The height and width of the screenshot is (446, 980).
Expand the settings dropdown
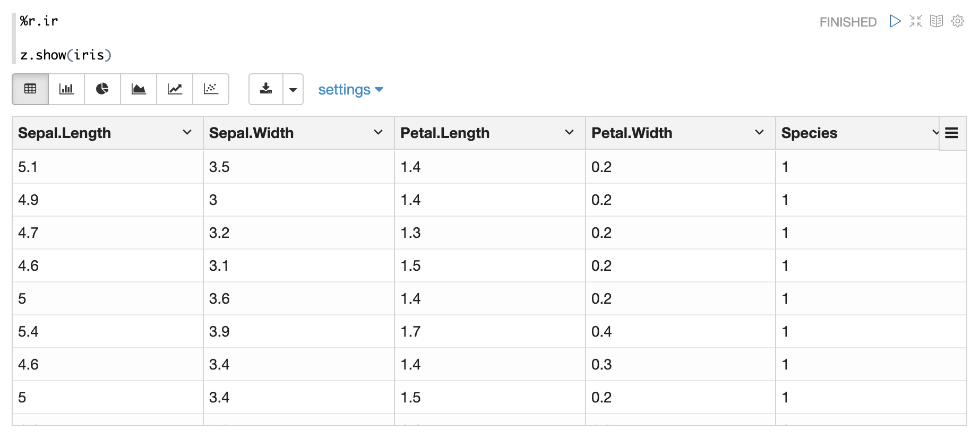[350, 90]
